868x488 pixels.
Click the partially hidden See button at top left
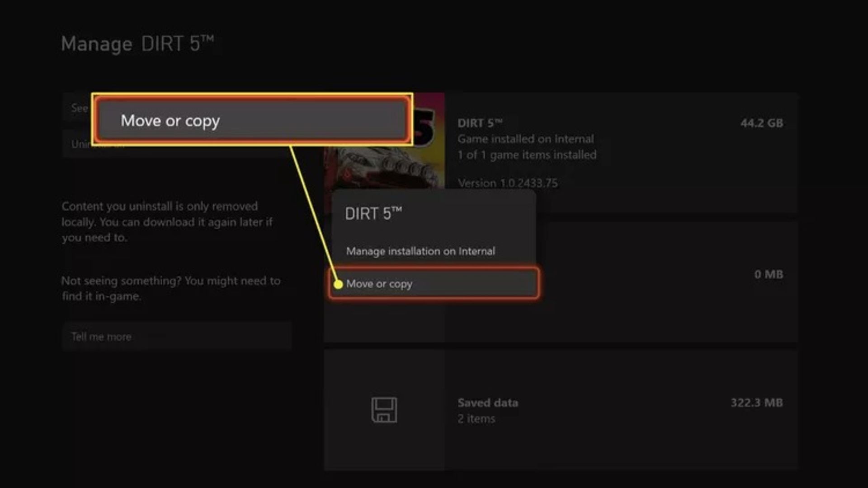79,108
